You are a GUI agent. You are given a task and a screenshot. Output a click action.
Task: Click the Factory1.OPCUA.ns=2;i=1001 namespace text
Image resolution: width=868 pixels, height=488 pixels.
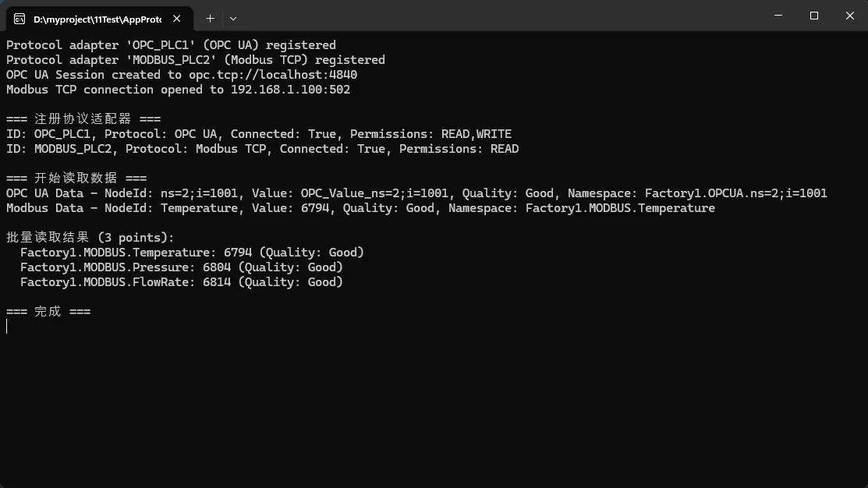pos(735,193)
